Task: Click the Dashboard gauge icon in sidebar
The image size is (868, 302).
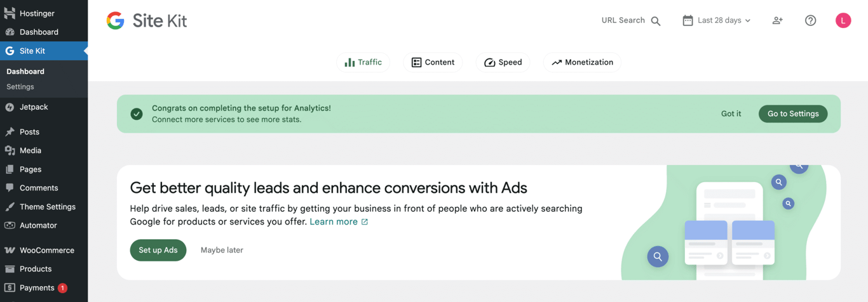Action: point(10,32)
